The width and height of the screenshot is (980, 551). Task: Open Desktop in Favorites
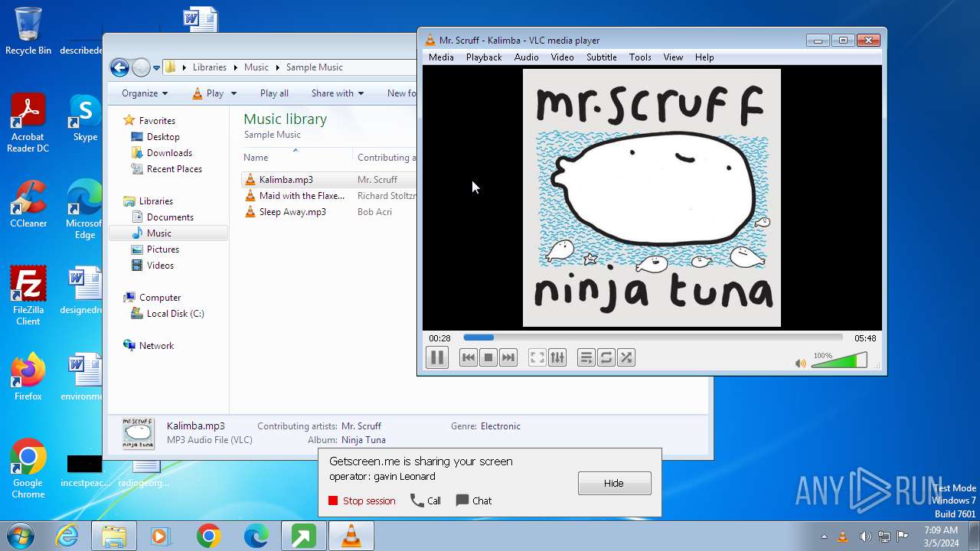pyautogui.click(x=163, y=137)
